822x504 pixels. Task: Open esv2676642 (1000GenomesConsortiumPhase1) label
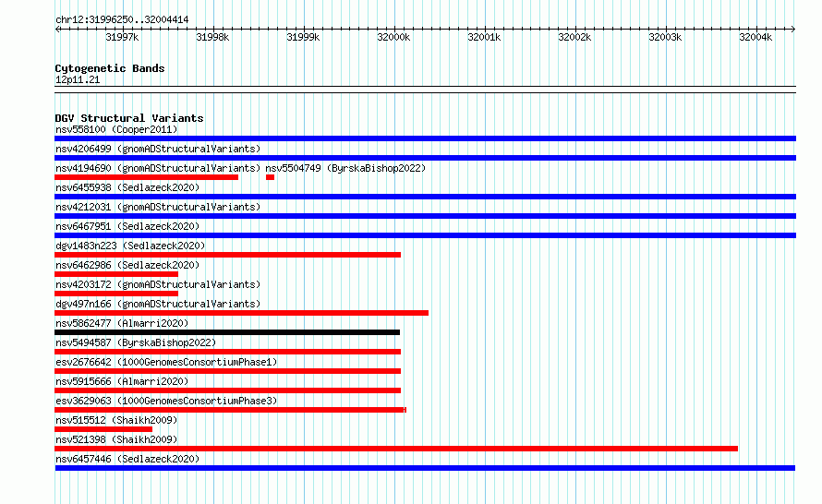coord(166,362)
